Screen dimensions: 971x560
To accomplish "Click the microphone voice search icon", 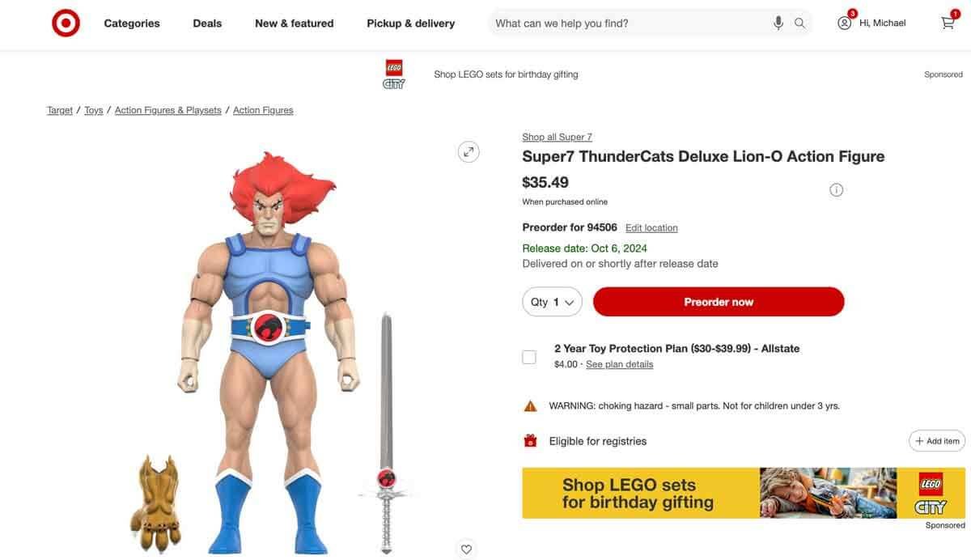I will click(x=778, y=23).
